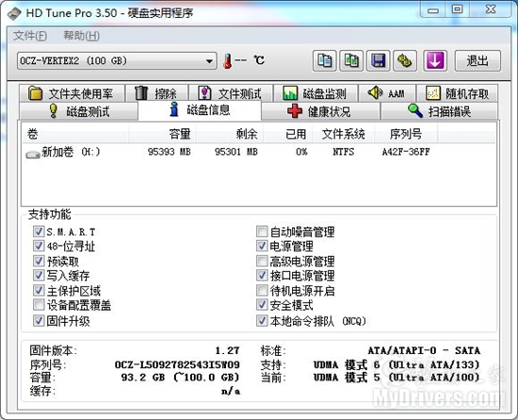The width and height of the screenshot is (518, 420).
Task: Toggle the 本地命令排队 (NCQ) checkbox
Action: click(x=262, y=320)
